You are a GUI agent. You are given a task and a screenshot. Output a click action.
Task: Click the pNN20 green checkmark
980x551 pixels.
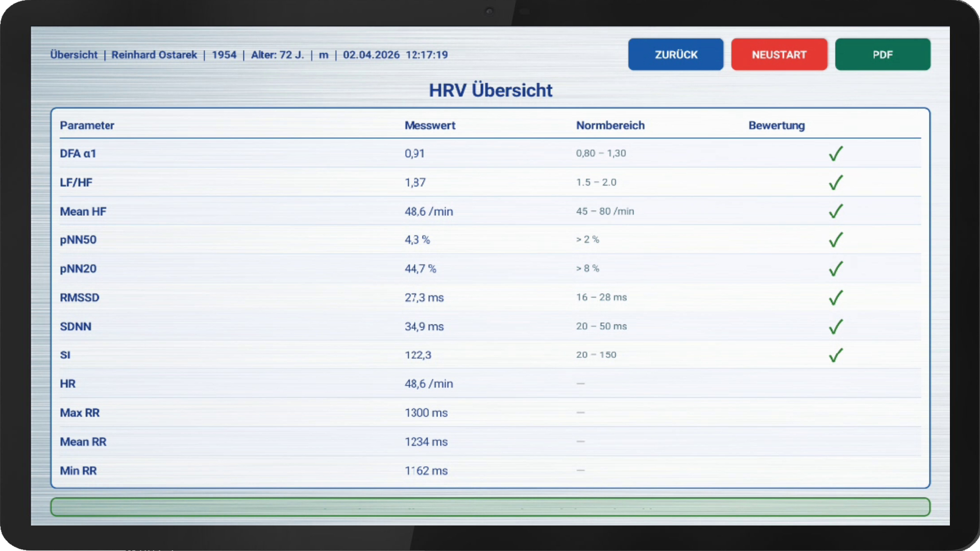[836, 269]
